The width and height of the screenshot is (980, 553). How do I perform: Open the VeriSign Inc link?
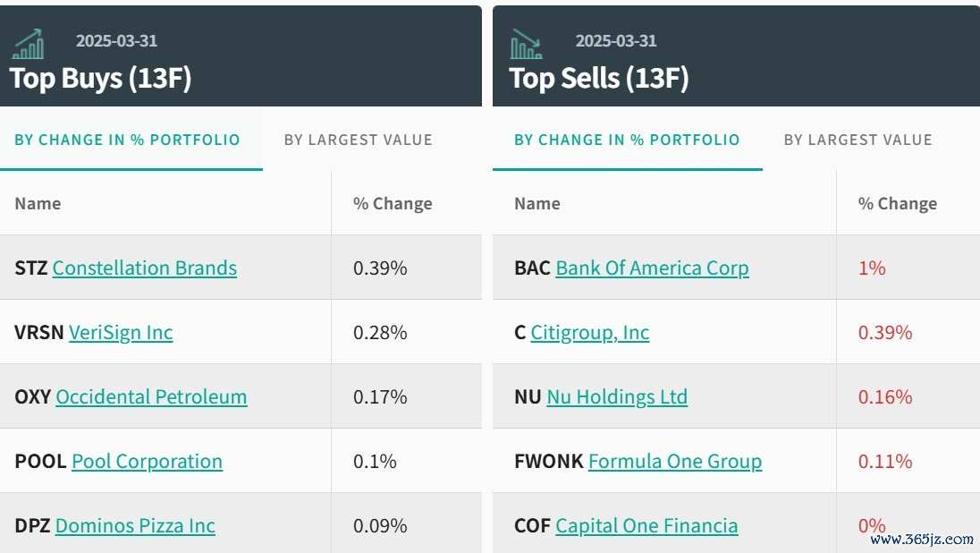[121, 332]
